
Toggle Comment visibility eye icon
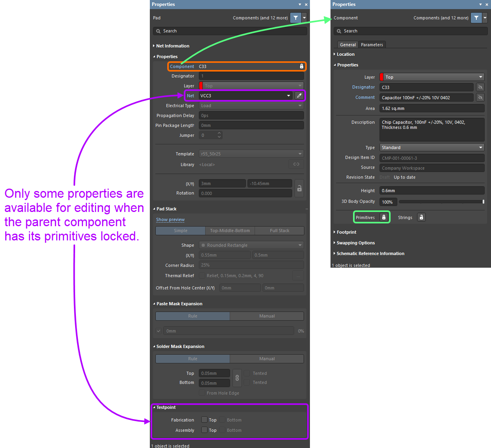[480, 98]
